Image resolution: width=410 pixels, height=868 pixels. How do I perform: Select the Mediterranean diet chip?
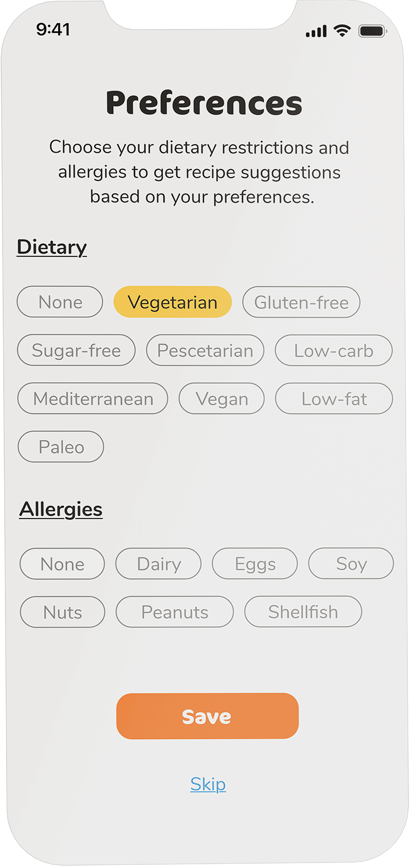pyautogui.click(x=93, y=399)
